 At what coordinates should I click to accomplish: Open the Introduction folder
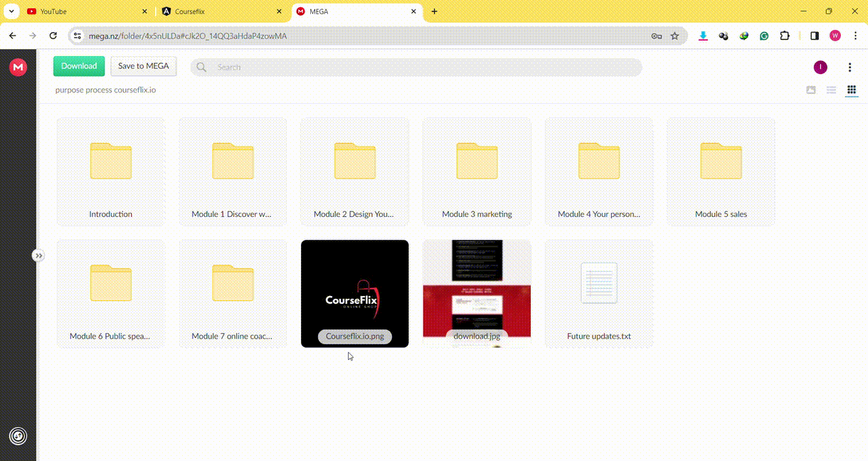[x=111, y=171]
